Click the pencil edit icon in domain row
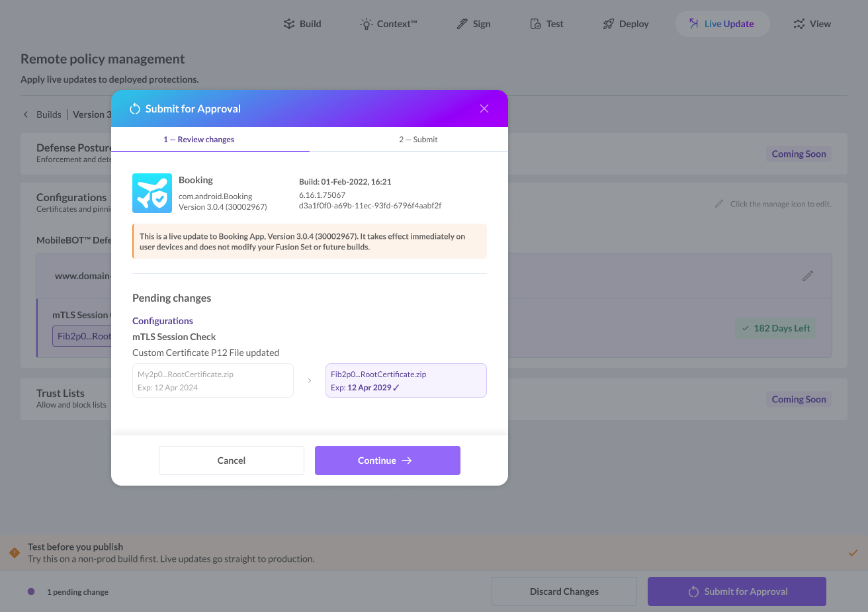 (808, 276)
